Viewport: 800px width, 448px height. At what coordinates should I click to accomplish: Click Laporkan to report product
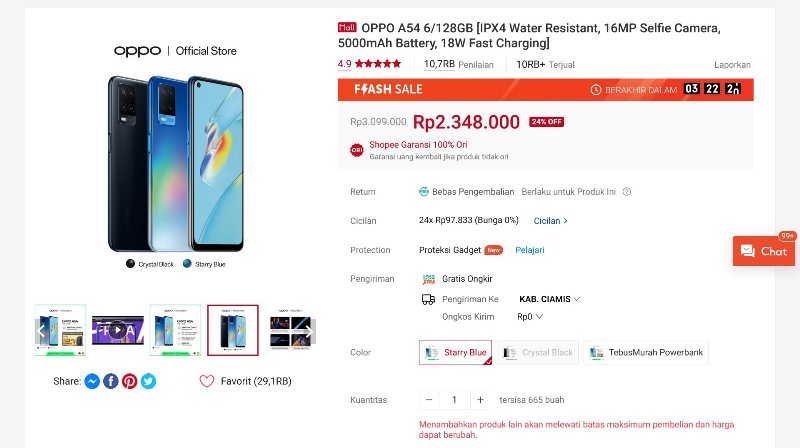click(732, 64)
